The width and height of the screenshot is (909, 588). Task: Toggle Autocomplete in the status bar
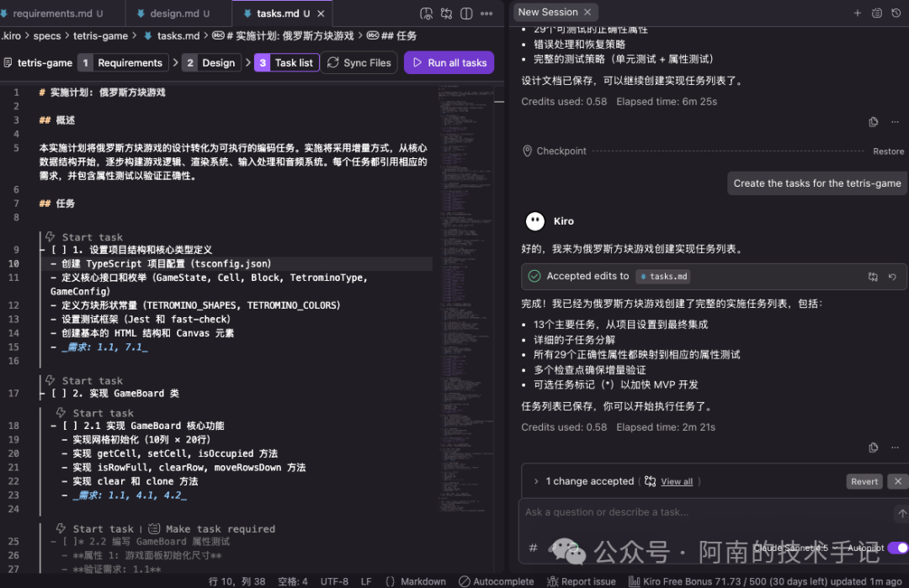[497, 580]
